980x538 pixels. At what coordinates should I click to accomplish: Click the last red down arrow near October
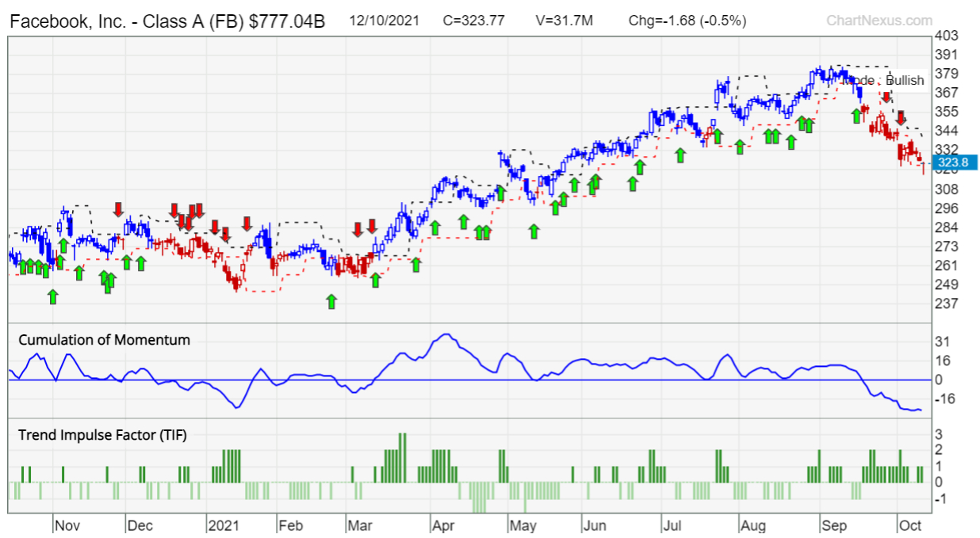click(901, 118)
